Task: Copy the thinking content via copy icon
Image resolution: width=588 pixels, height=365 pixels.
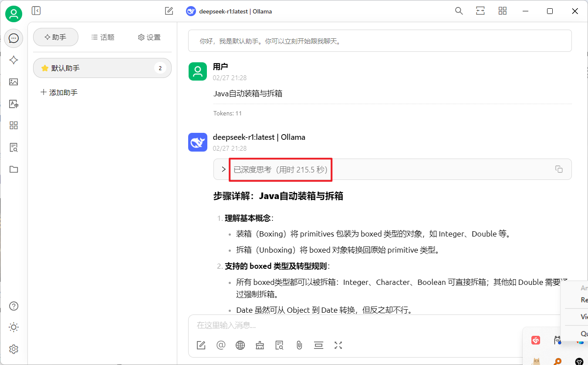Action: coord(559,169)
